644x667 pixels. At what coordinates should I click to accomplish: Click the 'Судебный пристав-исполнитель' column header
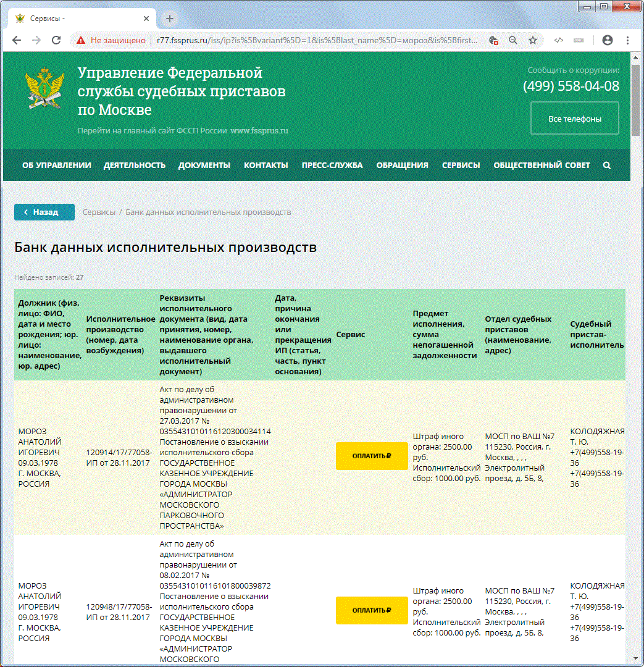[597, 334]
